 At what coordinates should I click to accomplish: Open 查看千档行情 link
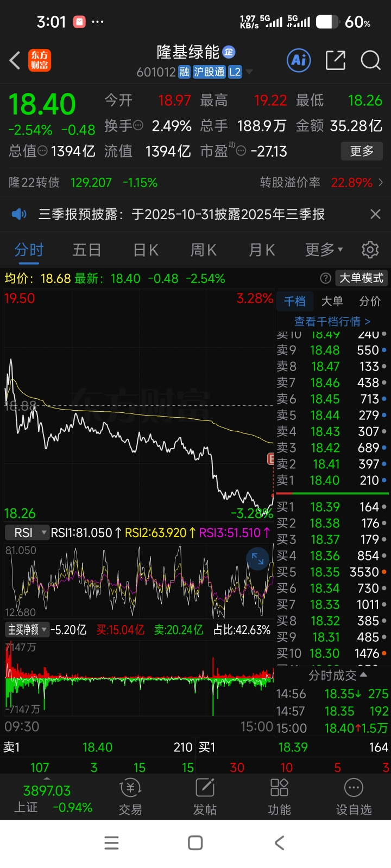pyautogui.click(x=332, y=322)
